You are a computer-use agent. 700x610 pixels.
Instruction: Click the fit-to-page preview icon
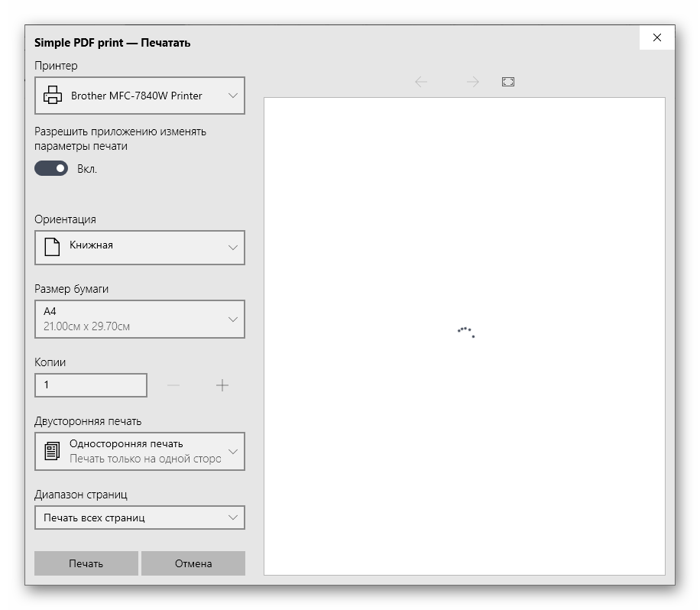tap(508, 82)
